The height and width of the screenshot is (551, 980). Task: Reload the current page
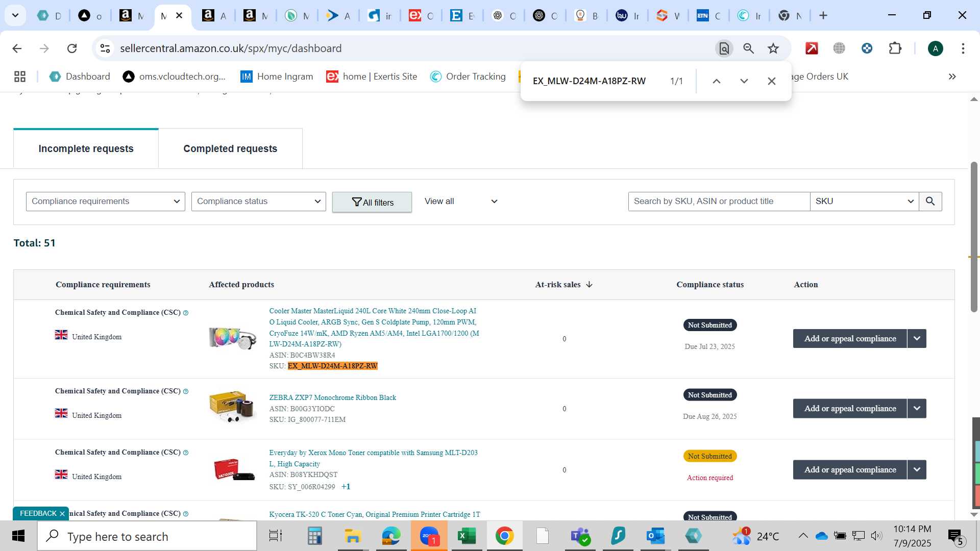click(72, 48)
